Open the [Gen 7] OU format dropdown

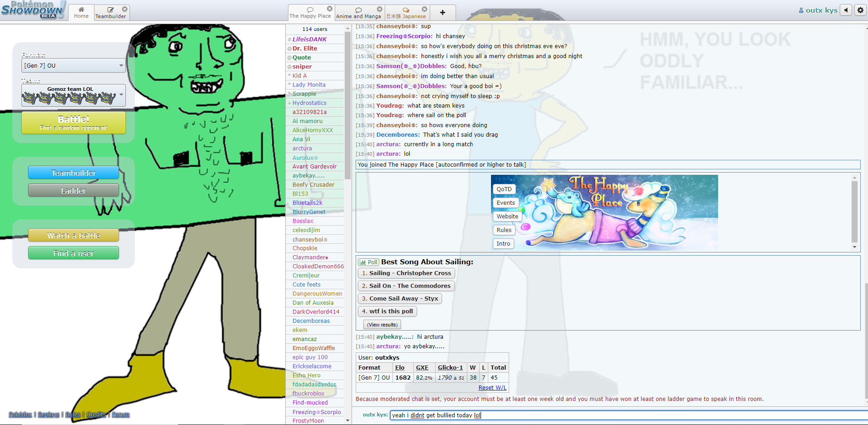[74, 65]
